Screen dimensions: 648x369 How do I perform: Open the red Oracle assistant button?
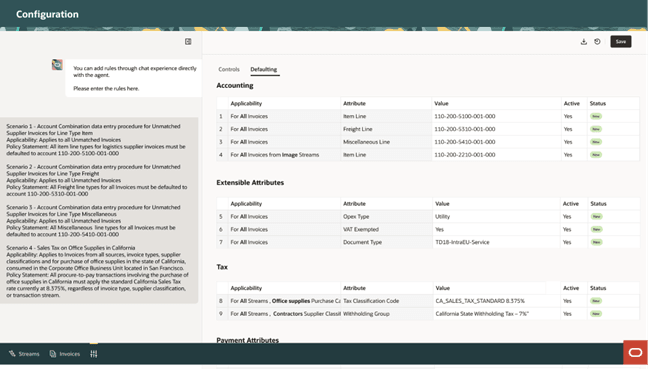(635, 352)
